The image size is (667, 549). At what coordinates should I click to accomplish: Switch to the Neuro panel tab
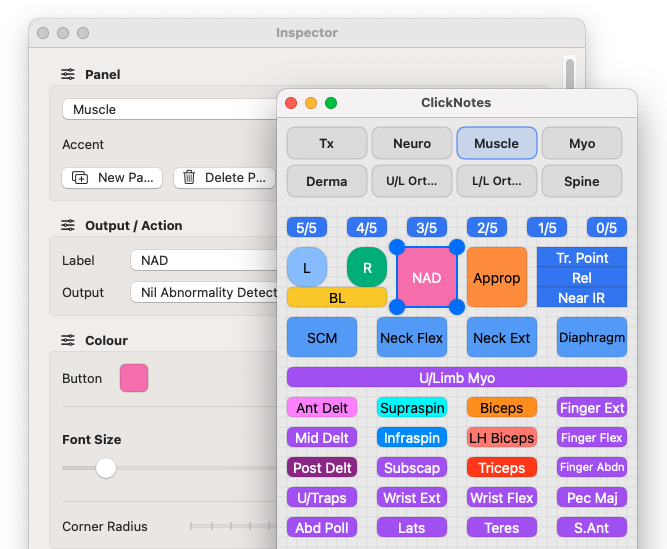[412, 143]
